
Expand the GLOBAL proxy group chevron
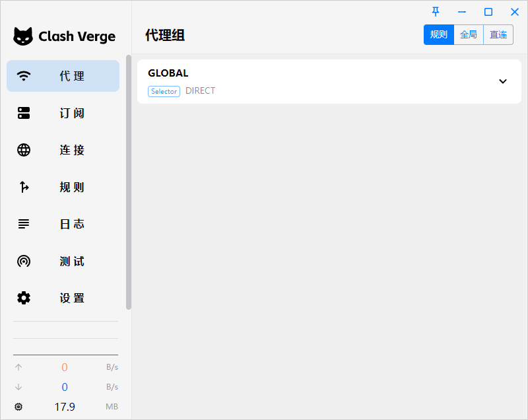tap(503, 81)
